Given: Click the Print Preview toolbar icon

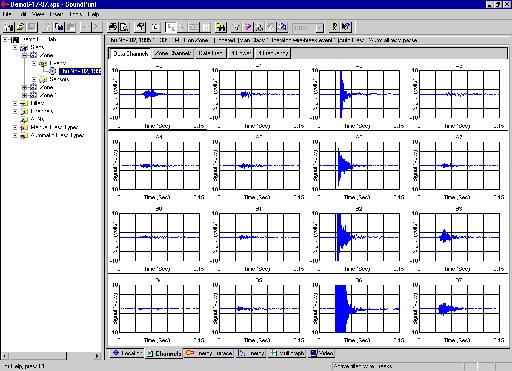Looking at the screenshot, I should click(124, 27).
